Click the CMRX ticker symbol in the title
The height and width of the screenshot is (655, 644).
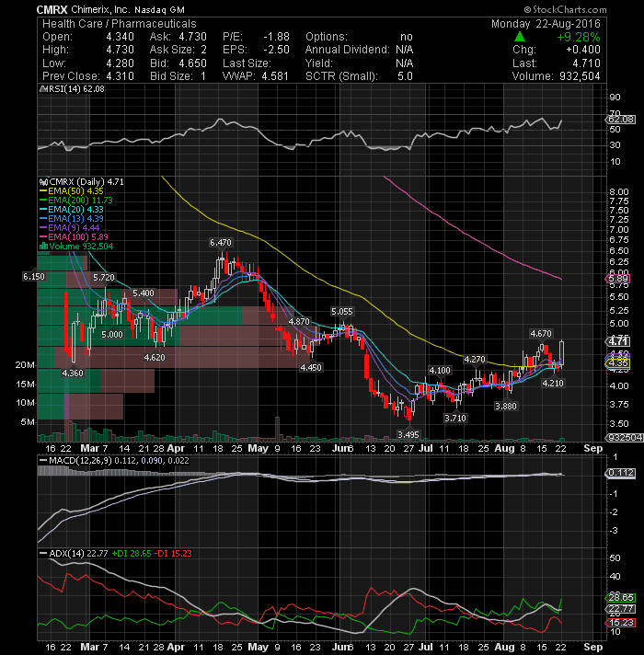click(52, 9)
